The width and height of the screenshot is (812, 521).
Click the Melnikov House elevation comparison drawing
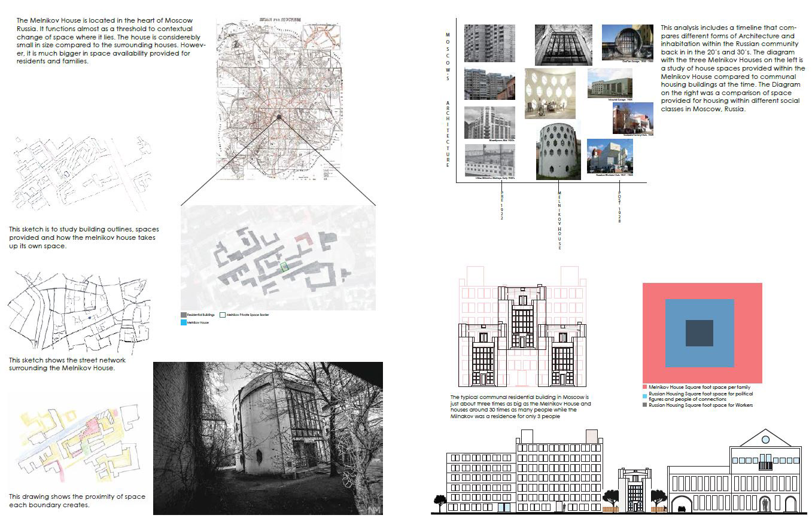[x=522, y=327]
